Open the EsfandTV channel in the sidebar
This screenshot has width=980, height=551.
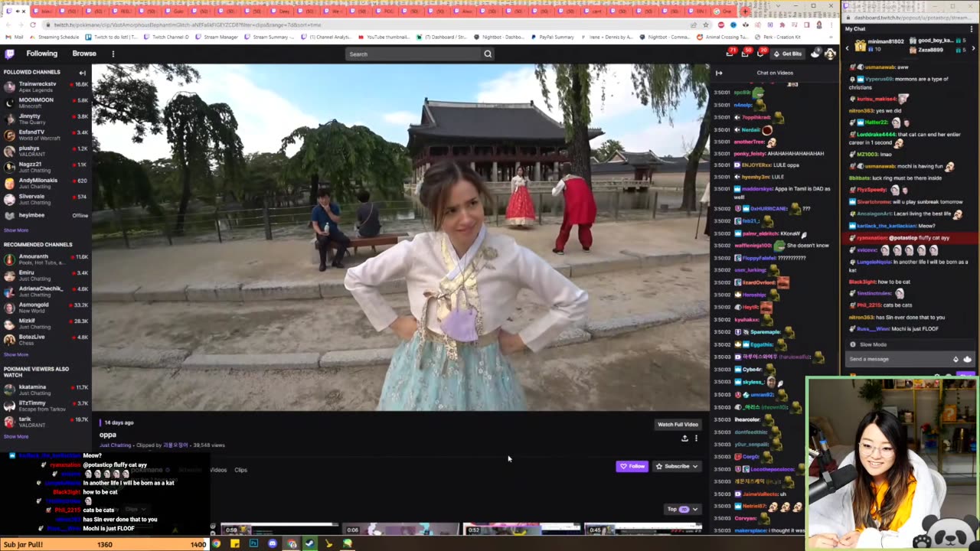pyautogui.click(x=44, y=135)
